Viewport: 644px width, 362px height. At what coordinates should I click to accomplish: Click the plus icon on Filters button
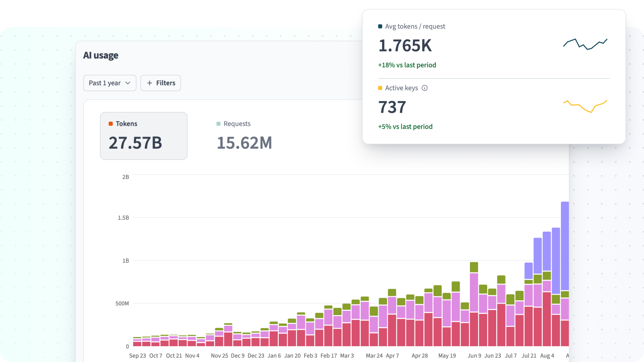150,83
